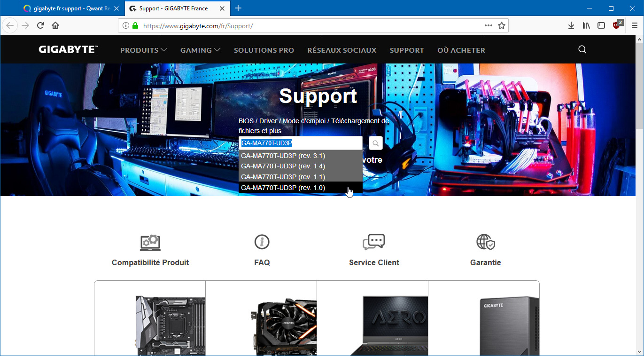Select the graphics card category thumbnail

click(x=284, y=325)
